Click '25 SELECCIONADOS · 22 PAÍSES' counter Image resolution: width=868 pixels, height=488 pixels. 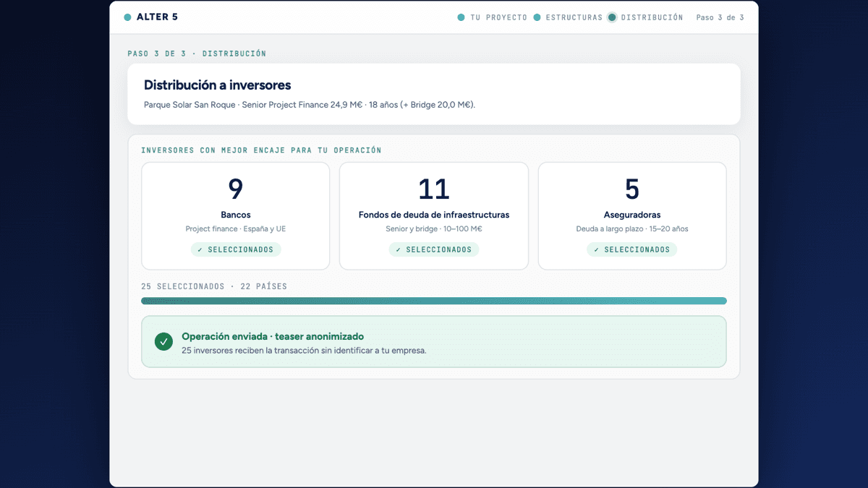[214, 286]
